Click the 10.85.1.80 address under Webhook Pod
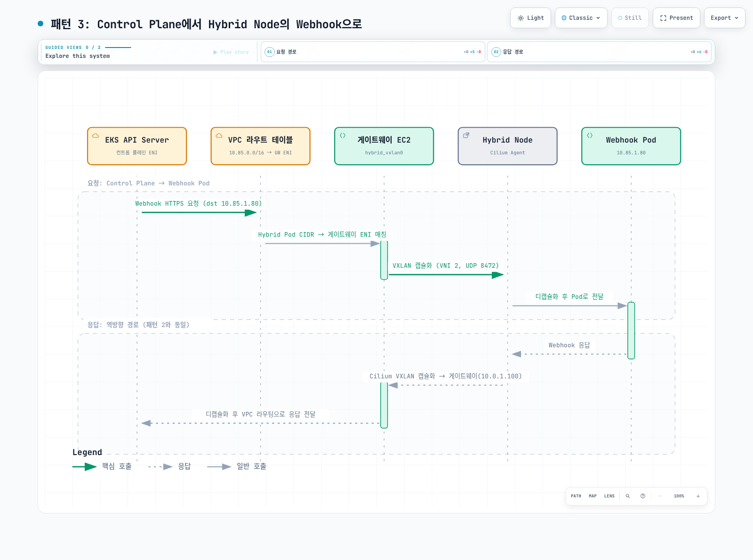This screenshot has height=560, width=753. [631, 153]
